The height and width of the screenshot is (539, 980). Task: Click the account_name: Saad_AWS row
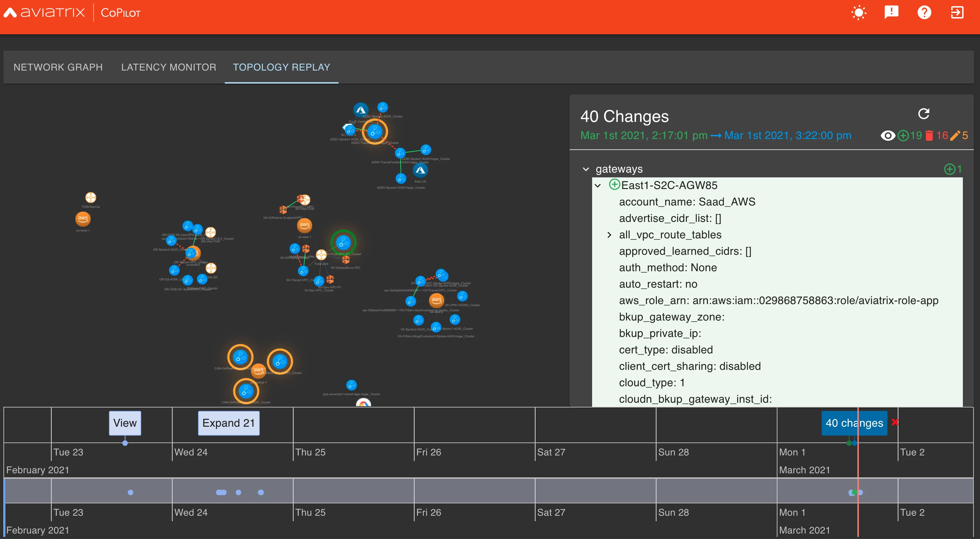[687, 202]
